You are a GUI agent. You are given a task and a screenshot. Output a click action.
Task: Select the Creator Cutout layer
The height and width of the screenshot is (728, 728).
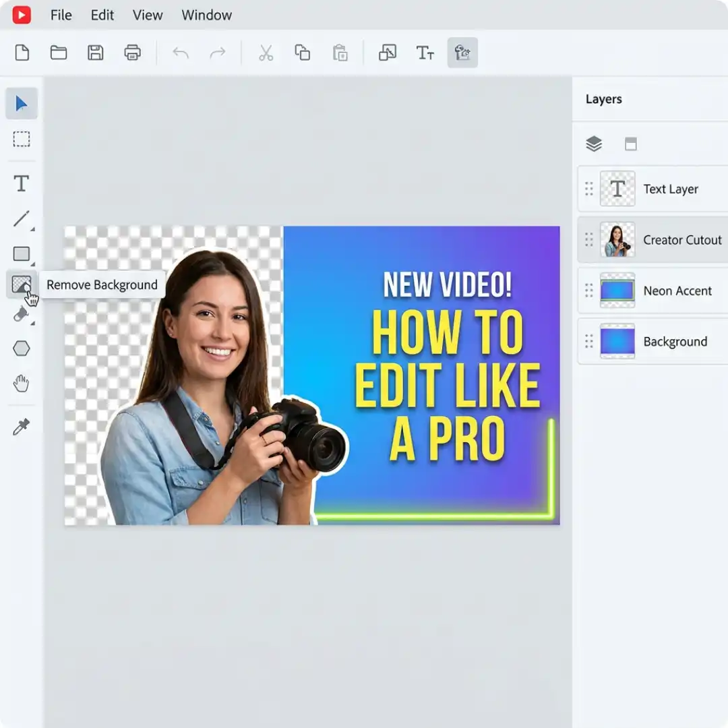click(653, 239)
